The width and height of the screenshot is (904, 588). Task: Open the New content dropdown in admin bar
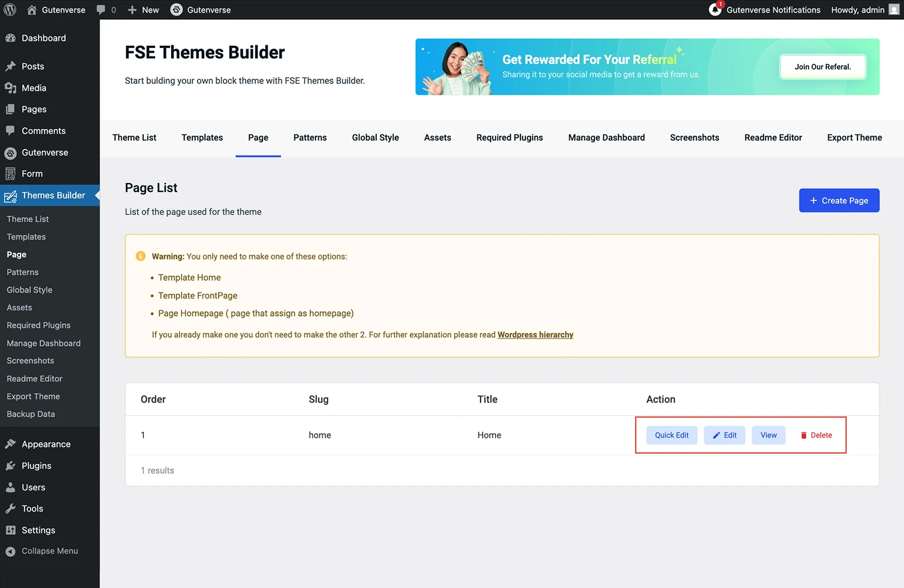pos(143,10)
